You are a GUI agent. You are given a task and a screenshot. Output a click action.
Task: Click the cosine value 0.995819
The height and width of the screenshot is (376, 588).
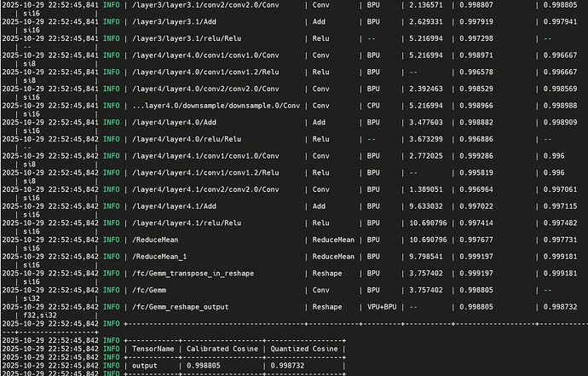476,172
